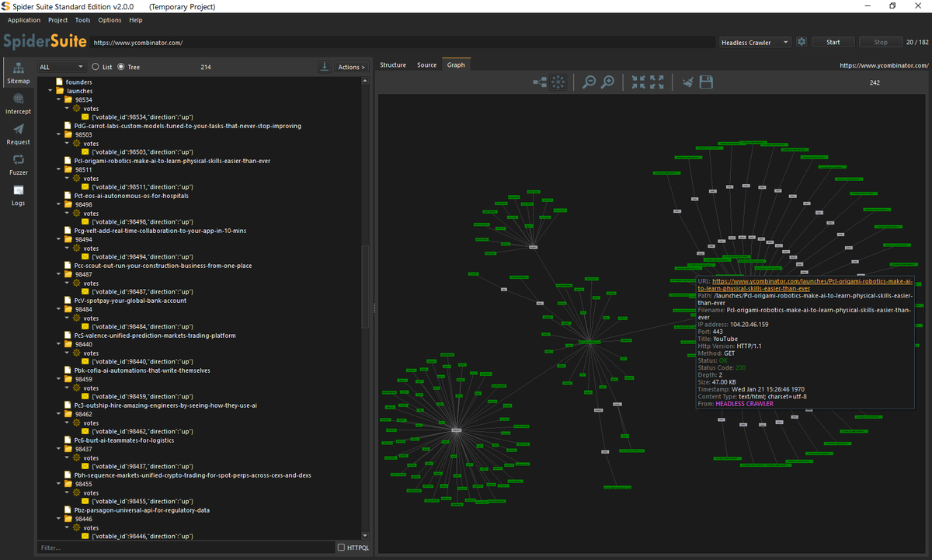Screen dimensions: 932x560
Task: Switch graph to radial layout icon
Action: (x=558, y=82)
